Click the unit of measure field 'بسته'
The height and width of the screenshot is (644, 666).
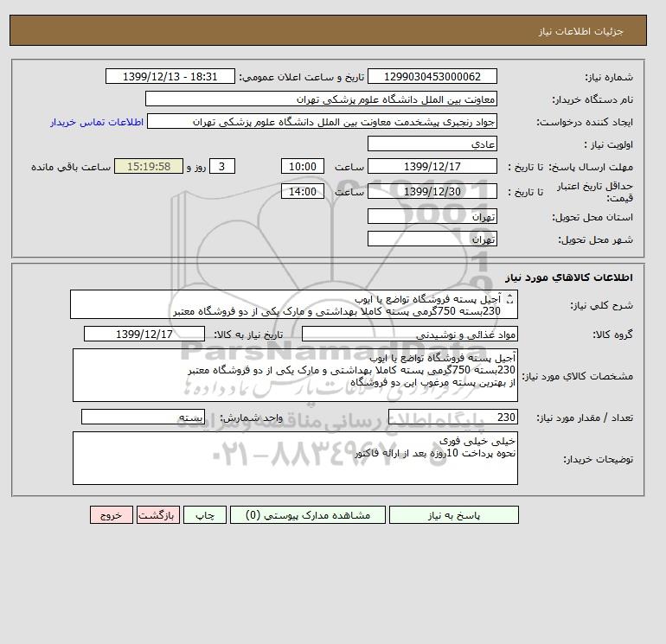[143, 417]
